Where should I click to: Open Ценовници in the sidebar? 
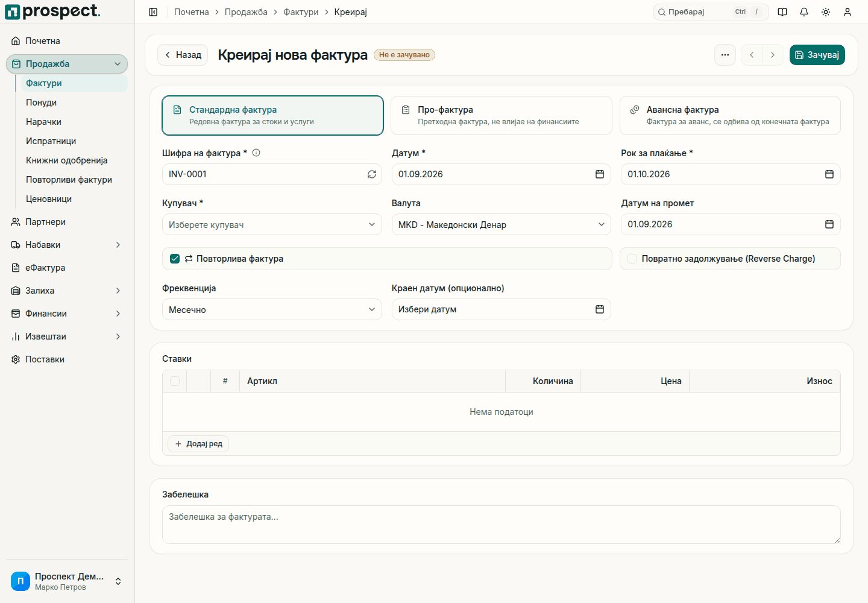pos(74,199)
